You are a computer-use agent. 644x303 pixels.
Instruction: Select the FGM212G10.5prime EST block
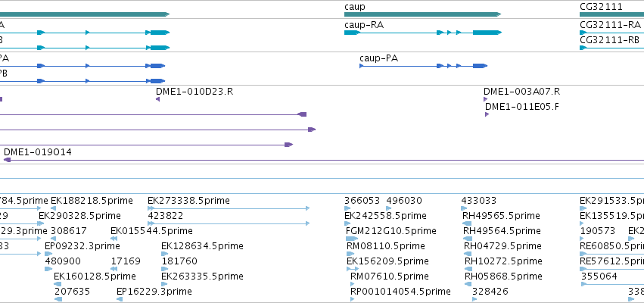click(x=352, y=239)
